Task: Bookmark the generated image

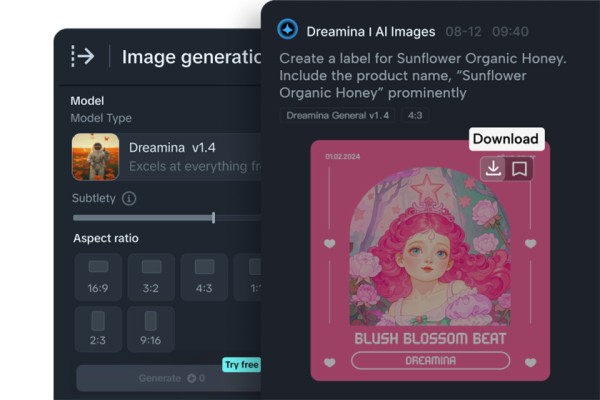Action: coord(519,168)
